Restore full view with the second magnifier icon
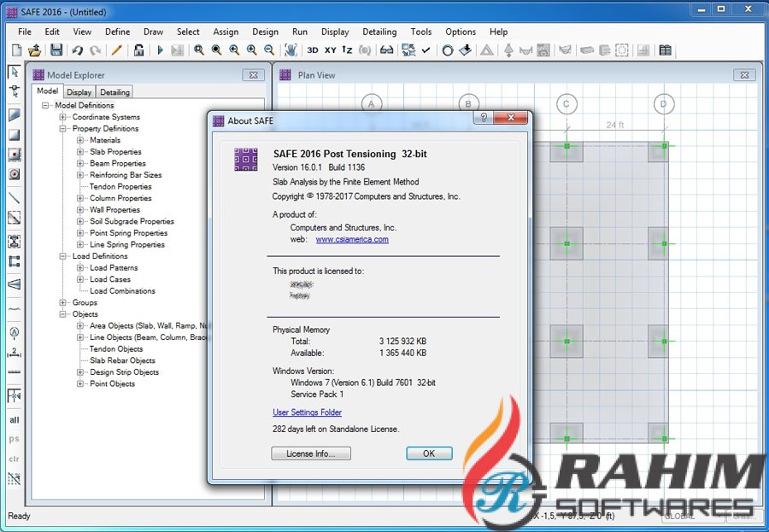Viewport: 769px width, 532px height. [216, 50]
